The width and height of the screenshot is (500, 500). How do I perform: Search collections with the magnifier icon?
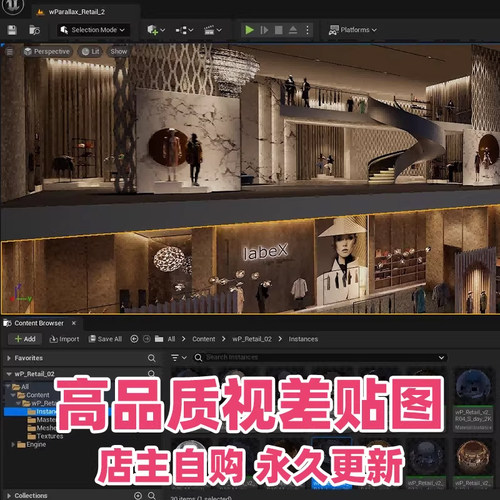[152, 496]
